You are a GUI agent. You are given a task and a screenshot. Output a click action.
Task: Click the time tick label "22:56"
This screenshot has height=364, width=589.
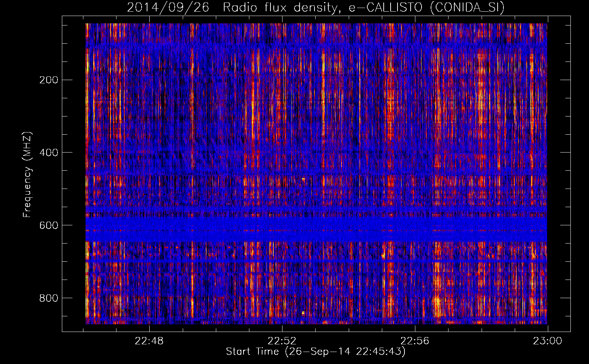(x=415, y=341)
